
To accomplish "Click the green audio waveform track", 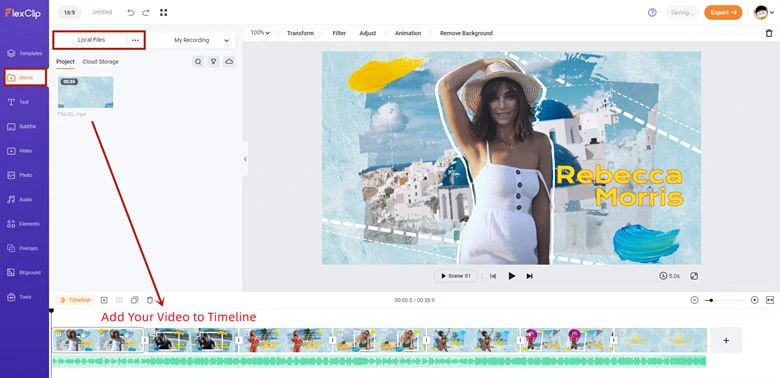I will point(379,362).
